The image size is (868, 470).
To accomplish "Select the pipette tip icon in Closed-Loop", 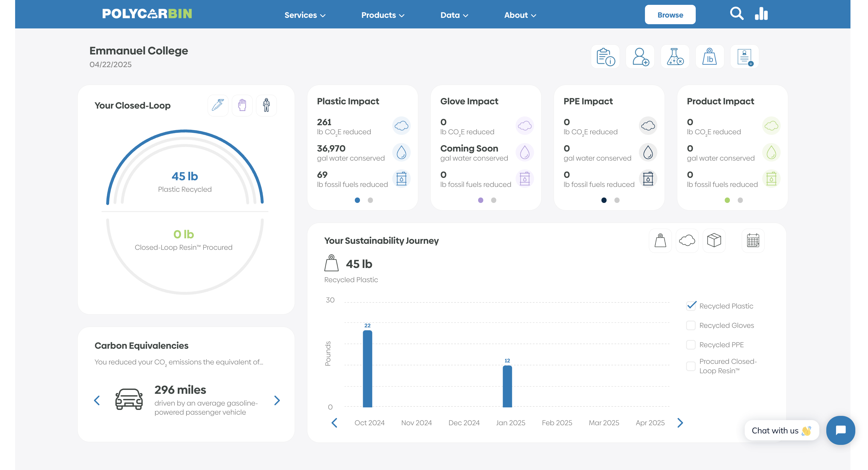I will pos(218,106).
